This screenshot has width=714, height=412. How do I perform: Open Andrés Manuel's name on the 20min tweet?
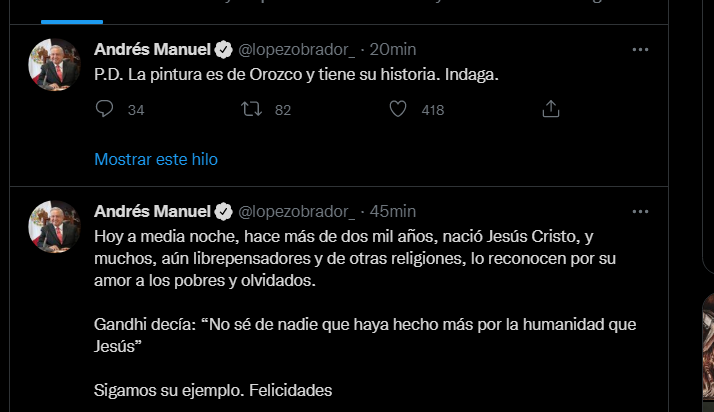(152, 49)
